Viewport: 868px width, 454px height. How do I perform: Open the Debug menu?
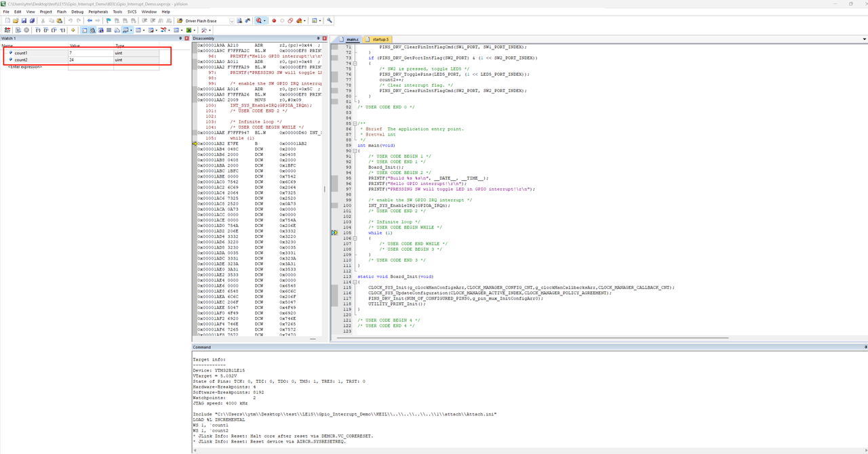click(77, 12)
